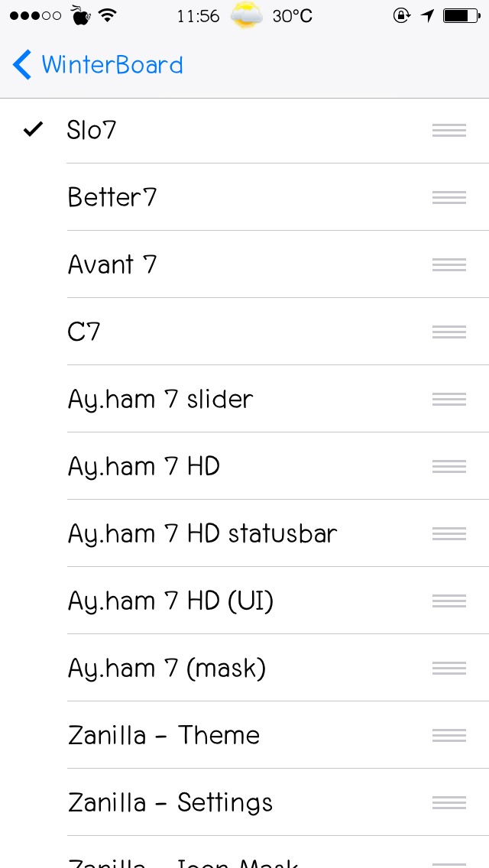Image resolution: width=489 pixels, height=868 pixels.
Task: Tap the reorder handle next to C7
Action: pos(449,332)
